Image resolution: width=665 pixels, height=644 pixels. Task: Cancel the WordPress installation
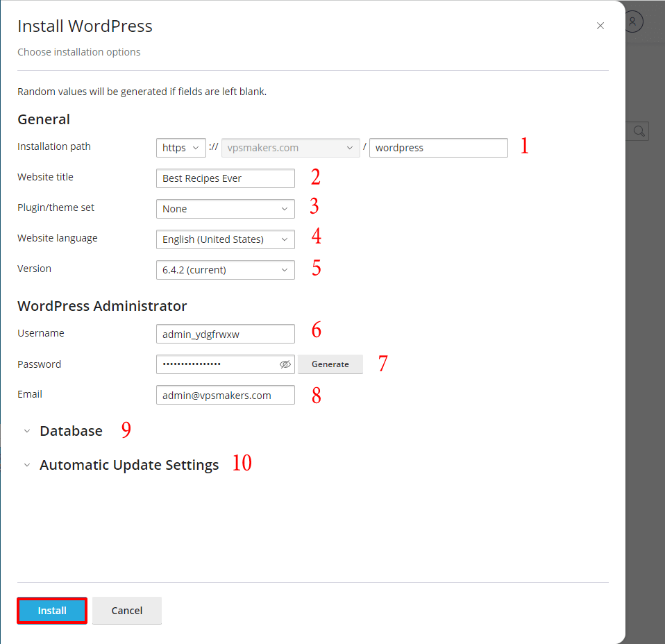[127, 611]
